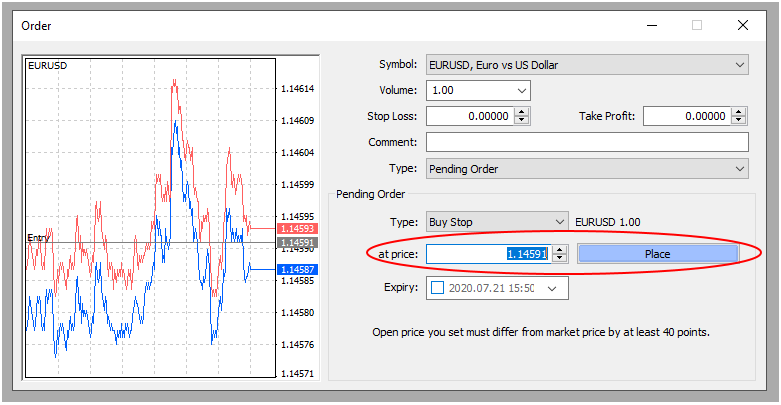Click the red 1.14593 ask price label
781x405 pixels.
click(x=298, y=229)
